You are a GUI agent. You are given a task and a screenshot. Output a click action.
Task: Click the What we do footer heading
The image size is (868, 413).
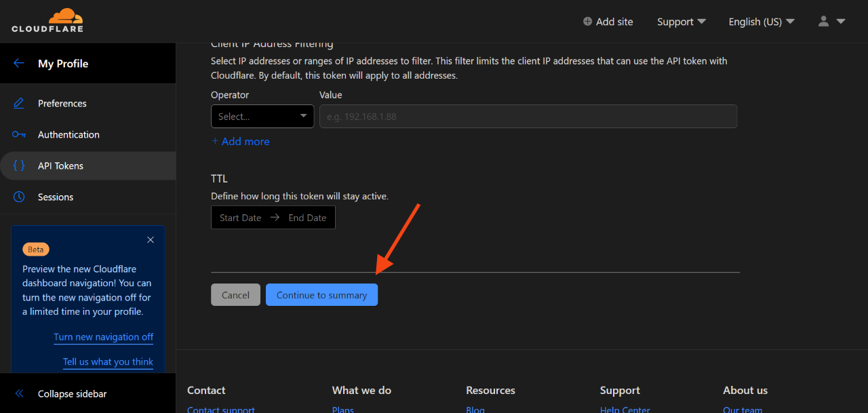[361, 390]
